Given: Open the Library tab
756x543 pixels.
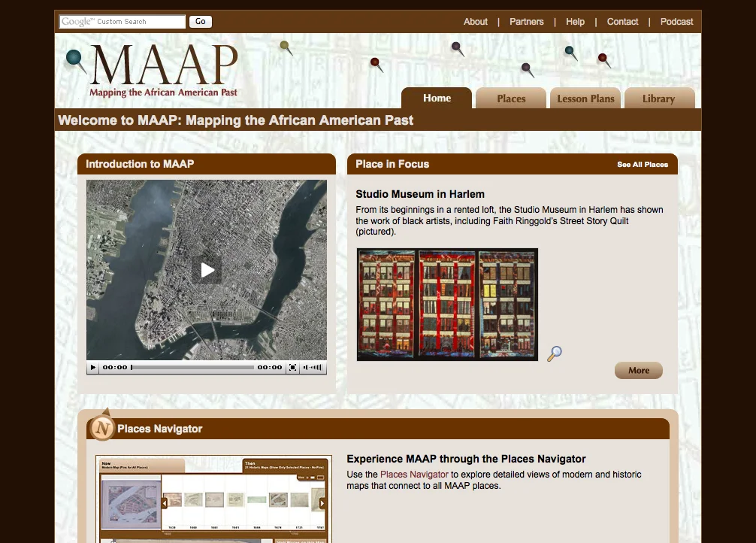Looking at the screenshot, I should pyautogui.click(x=658, y=98).
